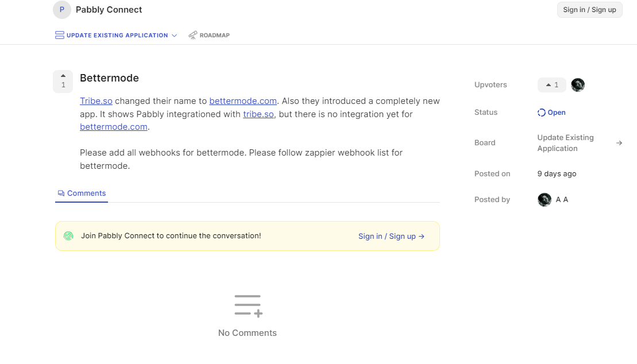Open the lowercase tribe.so link
637x364 pixels.
258,114
